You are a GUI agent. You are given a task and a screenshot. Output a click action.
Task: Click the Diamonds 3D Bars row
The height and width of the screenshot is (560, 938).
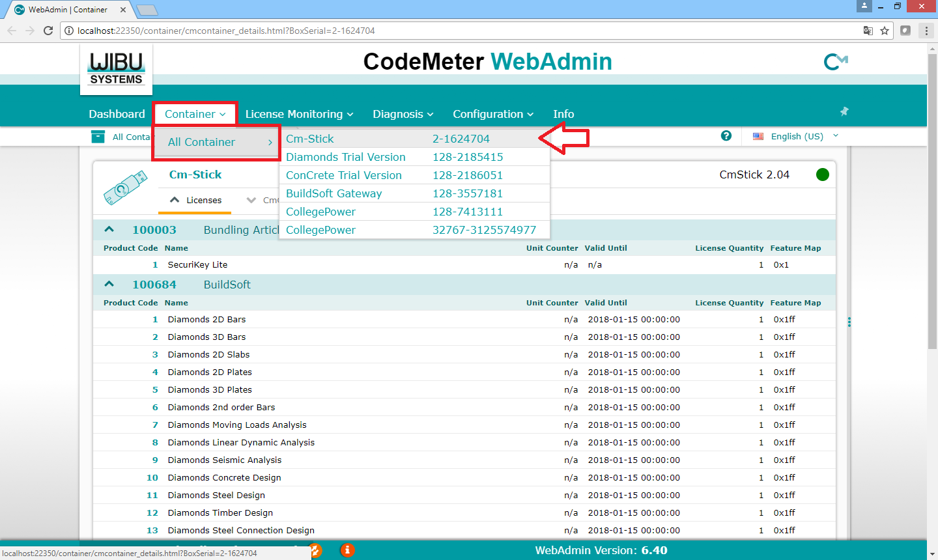point(464,337)
